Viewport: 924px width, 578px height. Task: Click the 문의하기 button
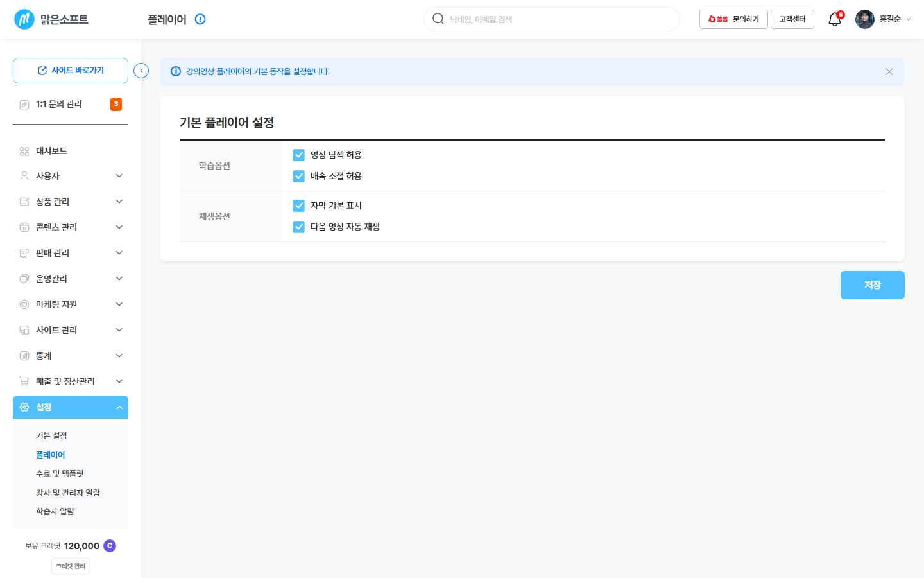[x=733, y=19]
